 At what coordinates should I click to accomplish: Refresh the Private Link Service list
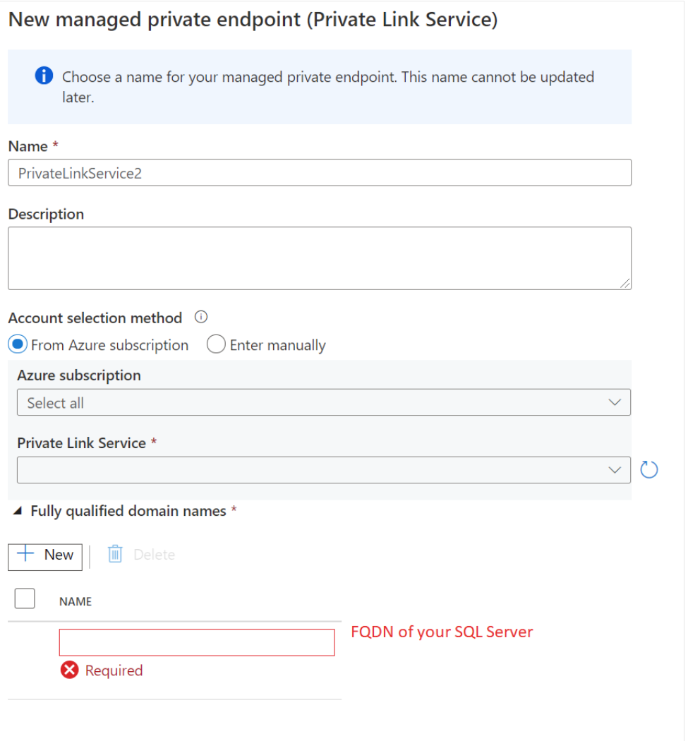coord(649,470)
